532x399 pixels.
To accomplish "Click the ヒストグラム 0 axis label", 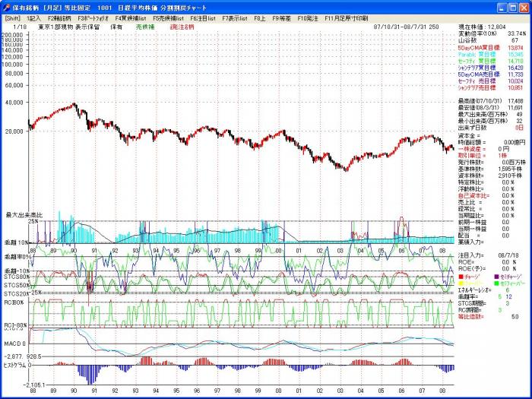I will coord(17,365).
